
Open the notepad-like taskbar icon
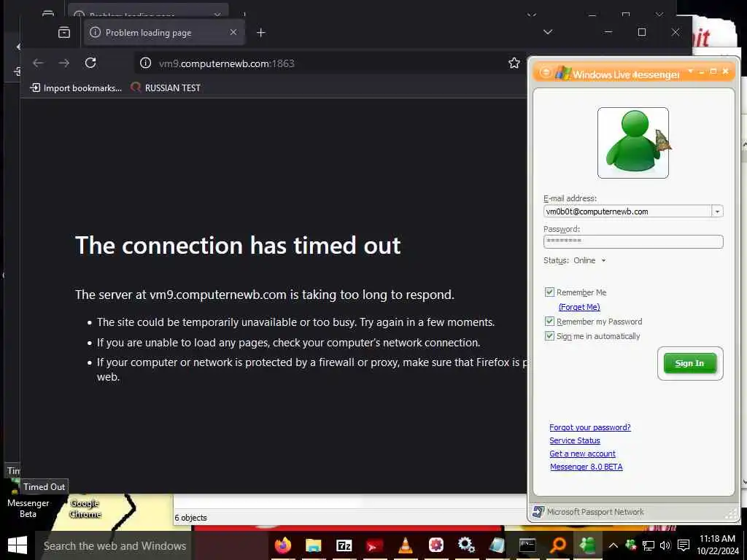tap(496, 545)
